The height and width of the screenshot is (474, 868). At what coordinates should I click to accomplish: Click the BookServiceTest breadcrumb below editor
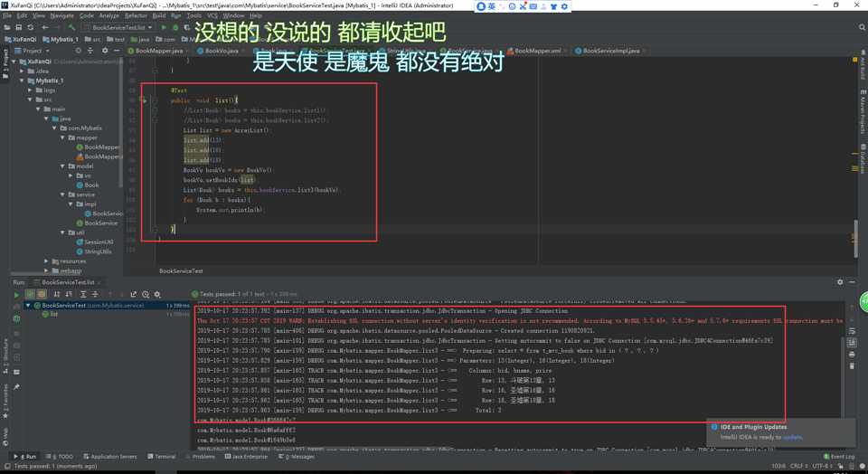pyautogui.click(x=181, y=270)
